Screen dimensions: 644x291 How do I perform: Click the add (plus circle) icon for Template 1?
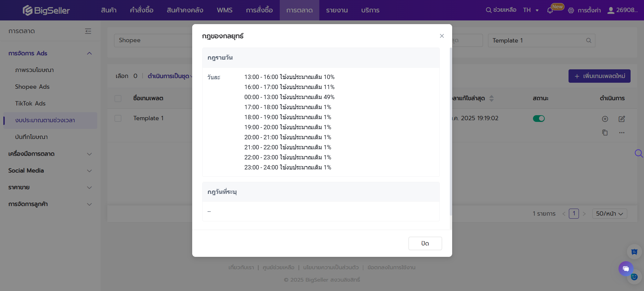(x=605, y=119)
